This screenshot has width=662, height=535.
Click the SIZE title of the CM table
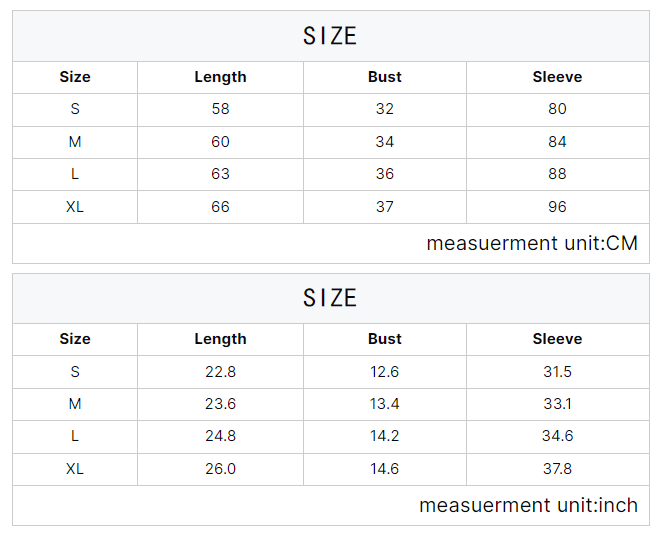(330, 37)
